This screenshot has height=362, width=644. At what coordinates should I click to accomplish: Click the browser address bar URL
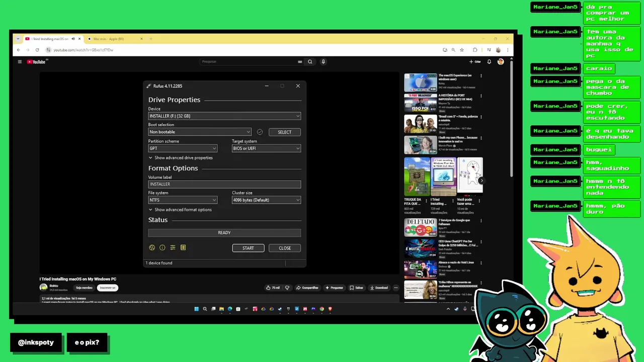click(84, 50)
